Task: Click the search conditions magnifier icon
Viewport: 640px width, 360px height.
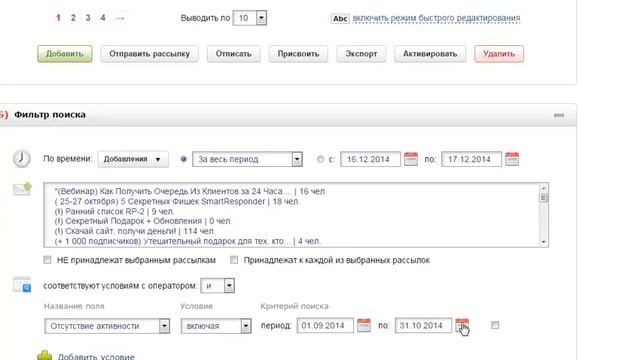Action: tap(22, 284)
